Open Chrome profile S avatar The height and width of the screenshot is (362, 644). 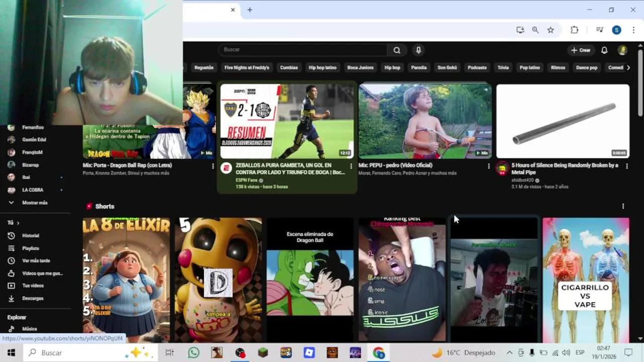616,30
